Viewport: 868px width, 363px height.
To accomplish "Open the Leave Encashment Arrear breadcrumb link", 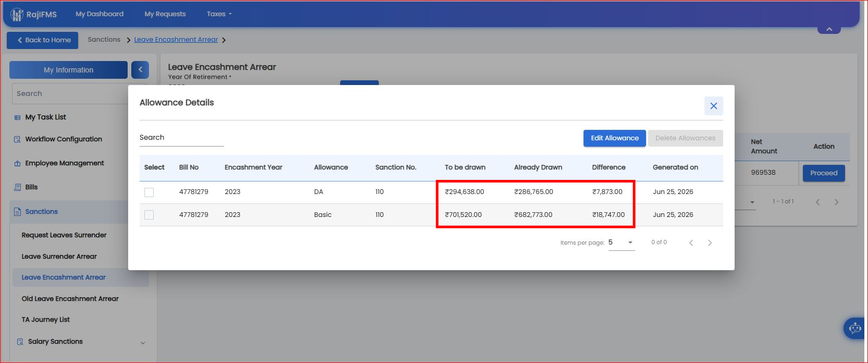I will tap(176, 40).
